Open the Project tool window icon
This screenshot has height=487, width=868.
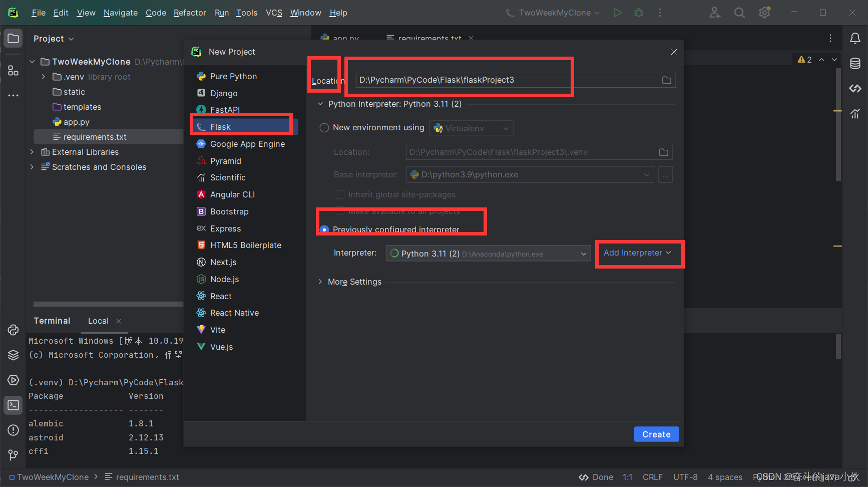tap(14, 39)
